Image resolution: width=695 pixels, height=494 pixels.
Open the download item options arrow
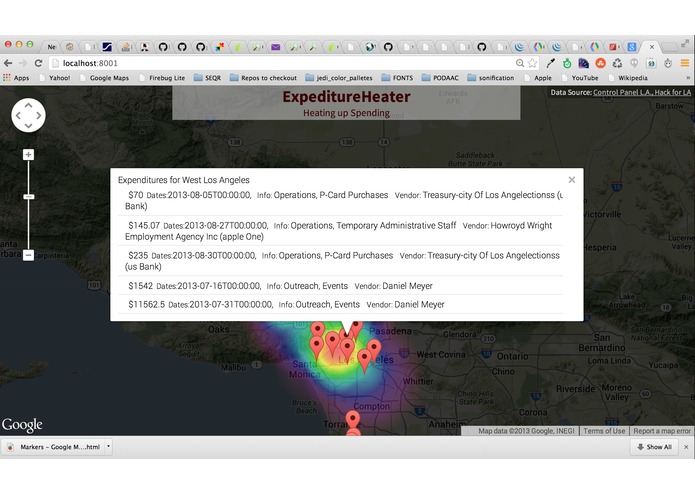coord(108,447)
